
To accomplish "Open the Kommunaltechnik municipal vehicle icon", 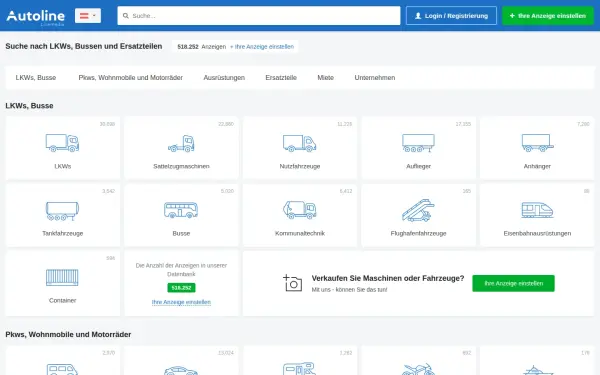I will click(x=300, y=210).
